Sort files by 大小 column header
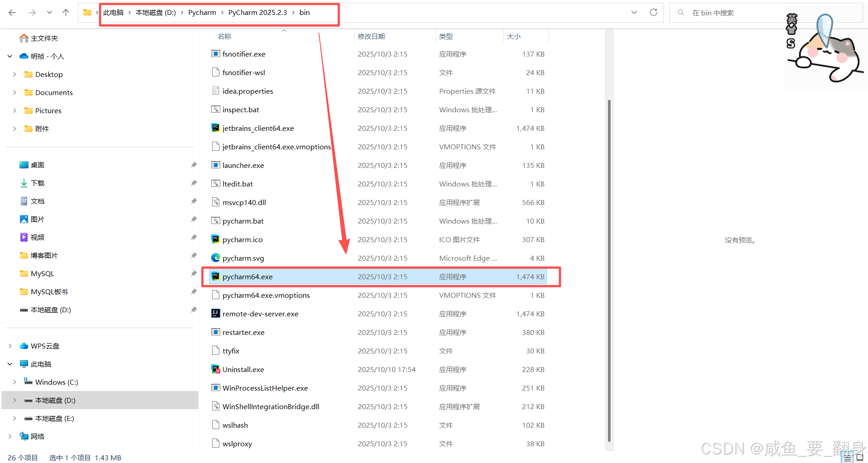 (x=514, y=36)
